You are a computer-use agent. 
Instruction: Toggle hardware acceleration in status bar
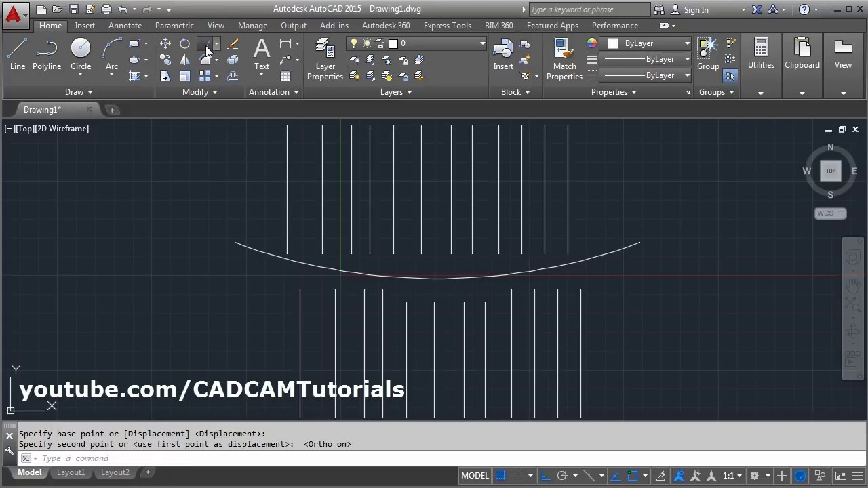800,476
